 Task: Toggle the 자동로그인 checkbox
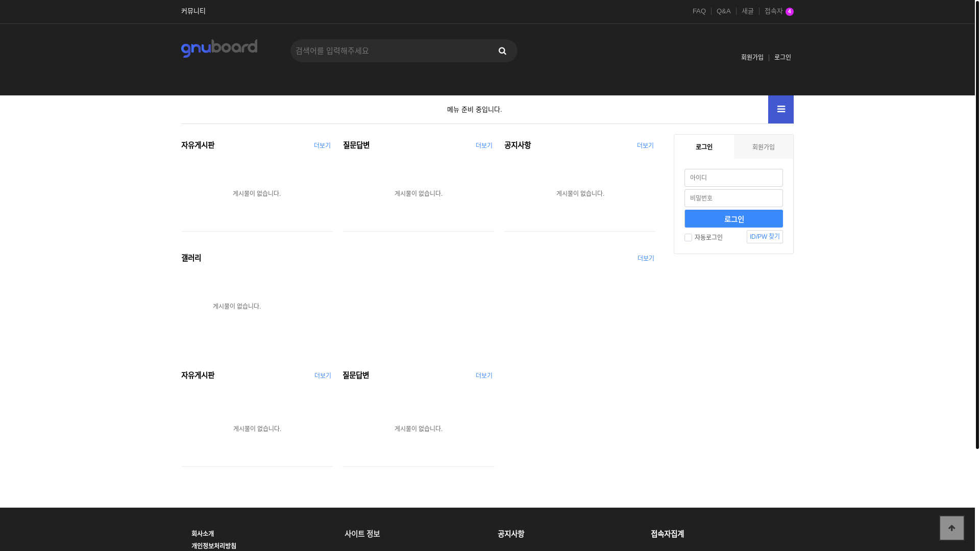pyautogui.click(x=688, y=237)
